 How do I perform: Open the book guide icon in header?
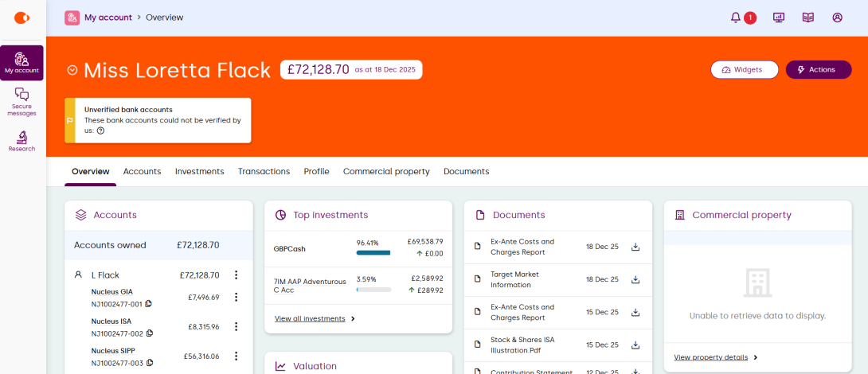click(808, 18)
